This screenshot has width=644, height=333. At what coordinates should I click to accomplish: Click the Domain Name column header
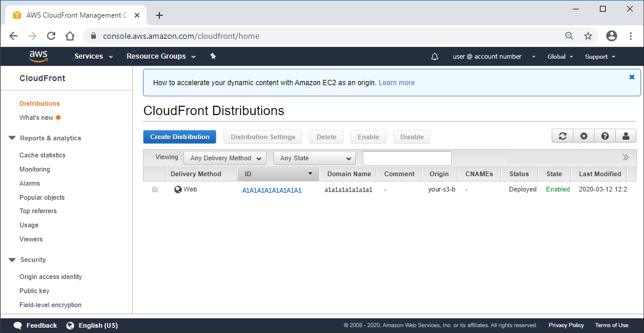tap(349, 174)
